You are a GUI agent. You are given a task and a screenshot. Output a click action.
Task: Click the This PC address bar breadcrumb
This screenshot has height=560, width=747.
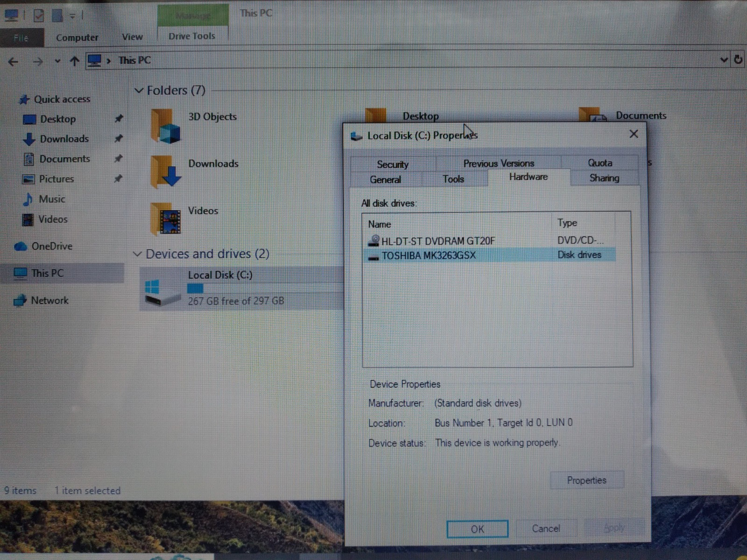pyautogui.click(x=134, y=60)
